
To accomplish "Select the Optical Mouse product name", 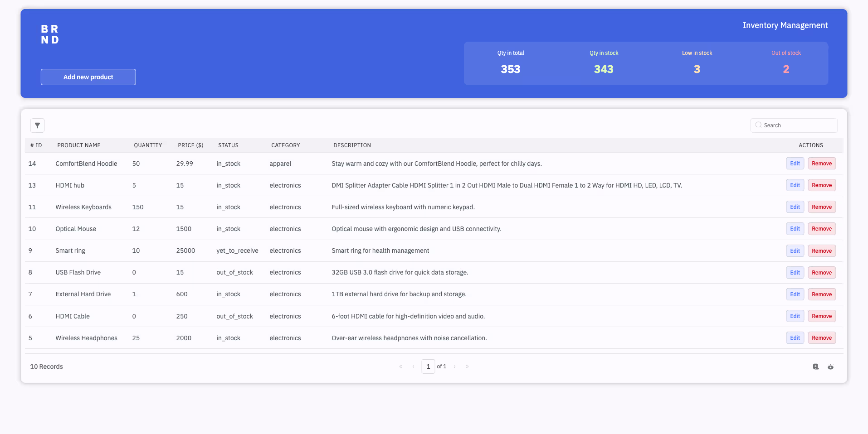I will 76,229.
